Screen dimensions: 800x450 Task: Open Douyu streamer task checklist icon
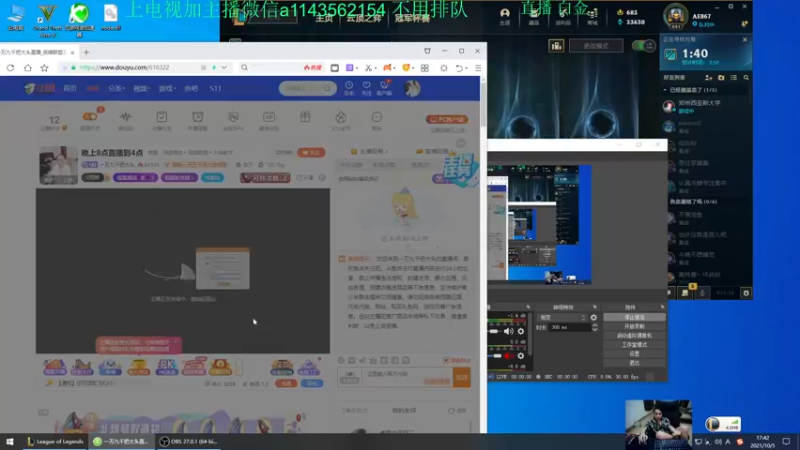coord(162,117)
